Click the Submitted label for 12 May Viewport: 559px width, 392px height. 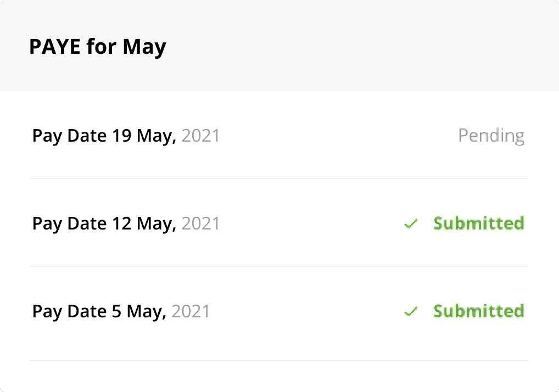pyautogui.click(x=478, y=223)
